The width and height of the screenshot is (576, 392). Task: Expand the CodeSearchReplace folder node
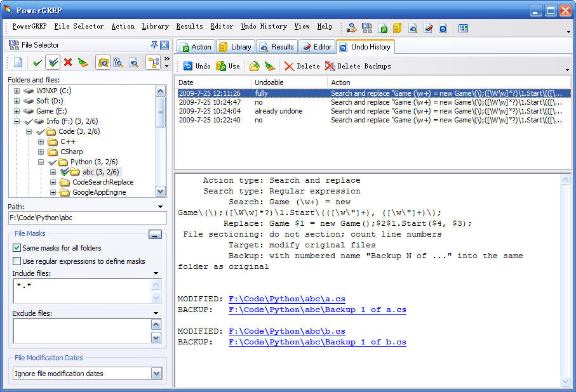click(x=53, y=182)
